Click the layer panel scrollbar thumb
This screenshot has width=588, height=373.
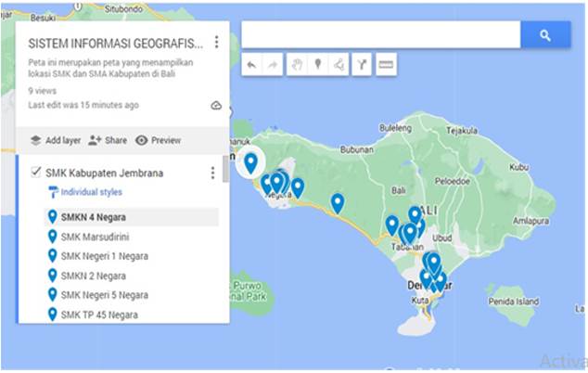[225, 169]
